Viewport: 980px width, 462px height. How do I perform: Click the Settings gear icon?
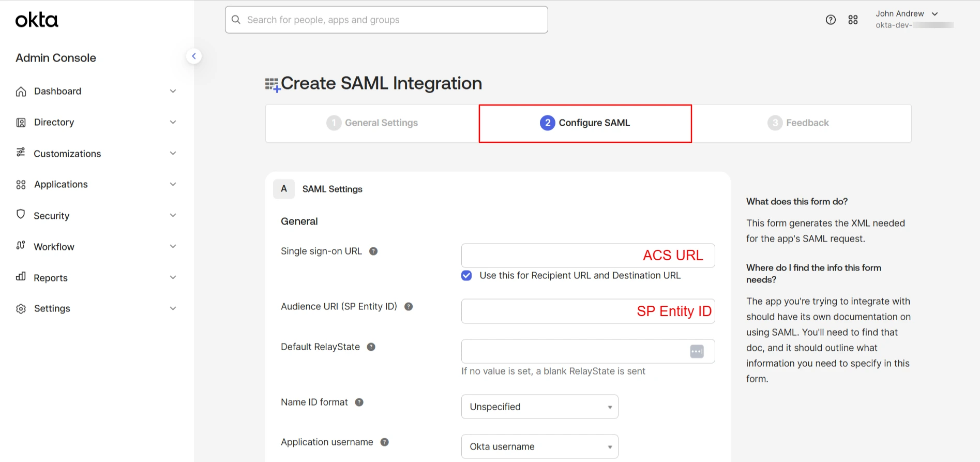tap(21, 309)
